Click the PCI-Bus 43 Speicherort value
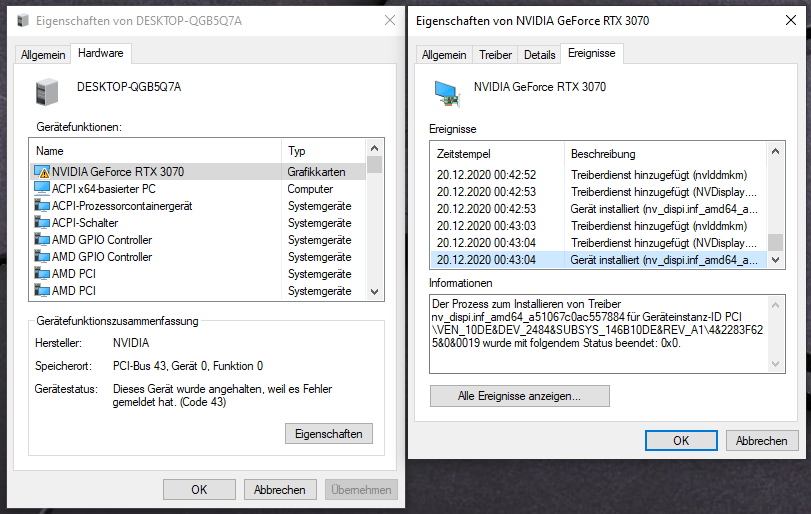811x514 pixels. [188, 366]
